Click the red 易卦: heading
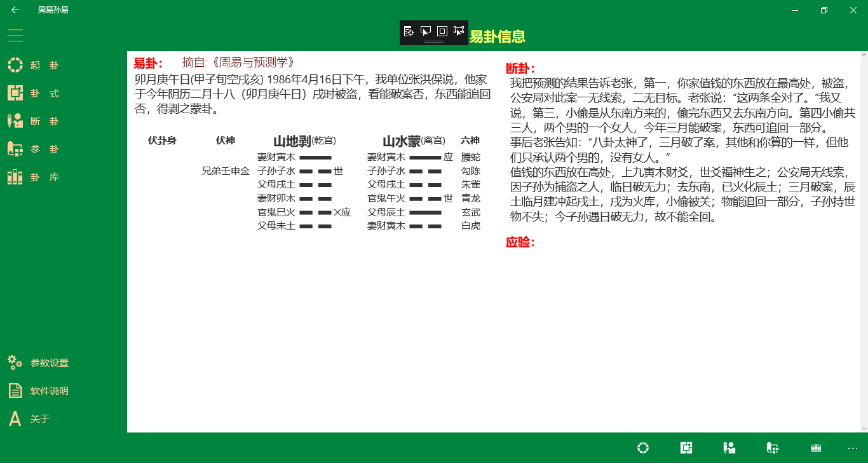Viewport: 868px width, 463px height. (x=148, y=63)
